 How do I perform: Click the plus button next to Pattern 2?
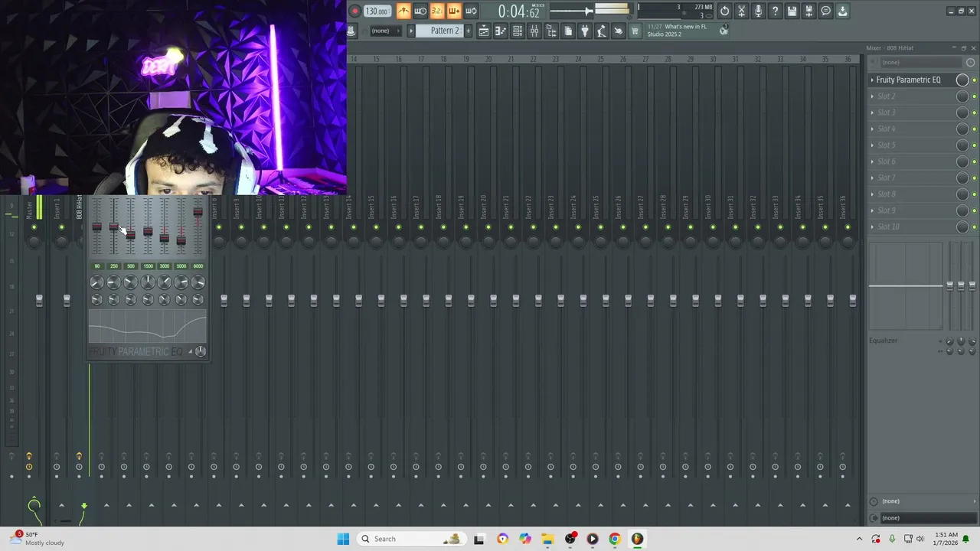click(x=468, y=31)
